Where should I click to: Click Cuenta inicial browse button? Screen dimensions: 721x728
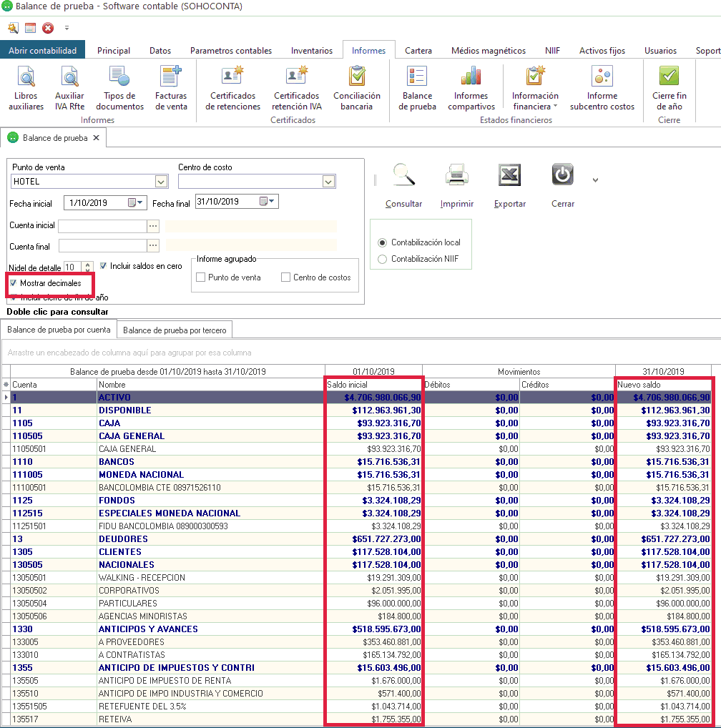(152, 226)
